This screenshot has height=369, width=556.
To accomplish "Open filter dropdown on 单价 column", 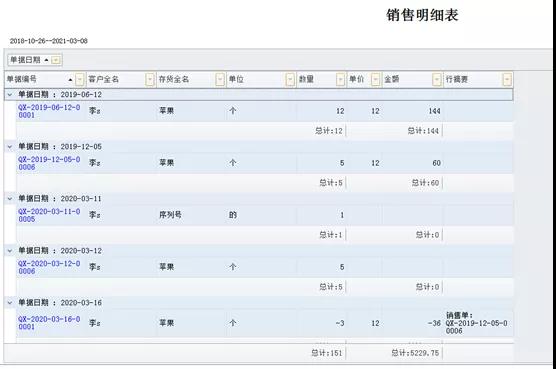I will click(376, 79).
